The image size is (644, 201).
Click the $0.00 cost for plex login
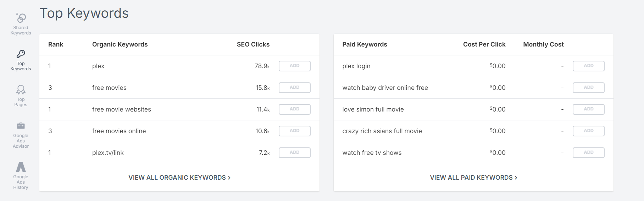[498, 66]
